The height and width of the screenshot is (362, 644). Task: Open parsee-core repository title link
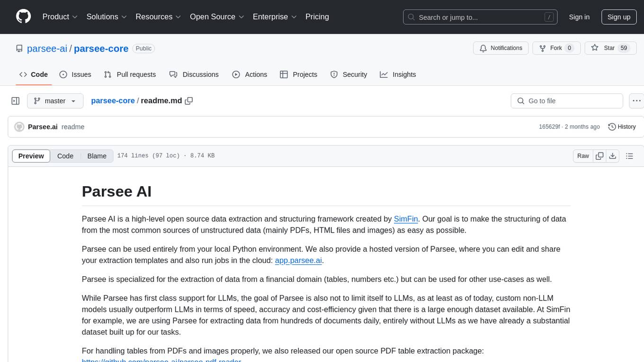pyautogui.click(x=101, y=48)
